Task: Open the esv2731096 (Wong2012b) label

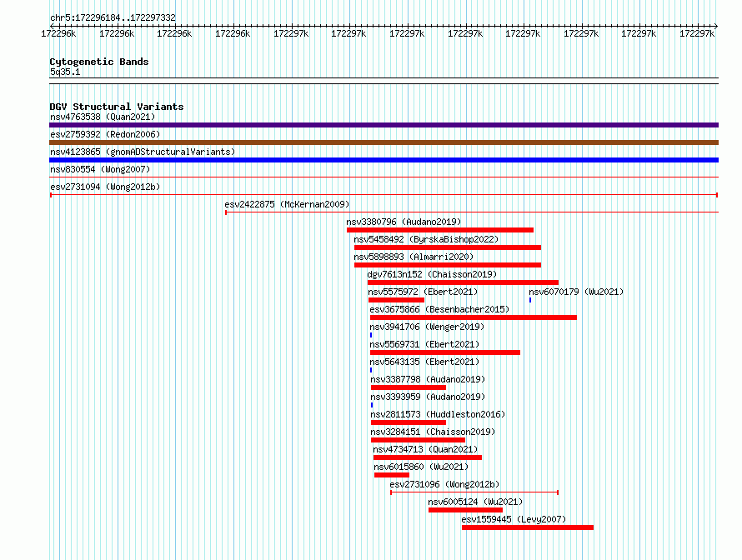Action: (x=444, y=484)
